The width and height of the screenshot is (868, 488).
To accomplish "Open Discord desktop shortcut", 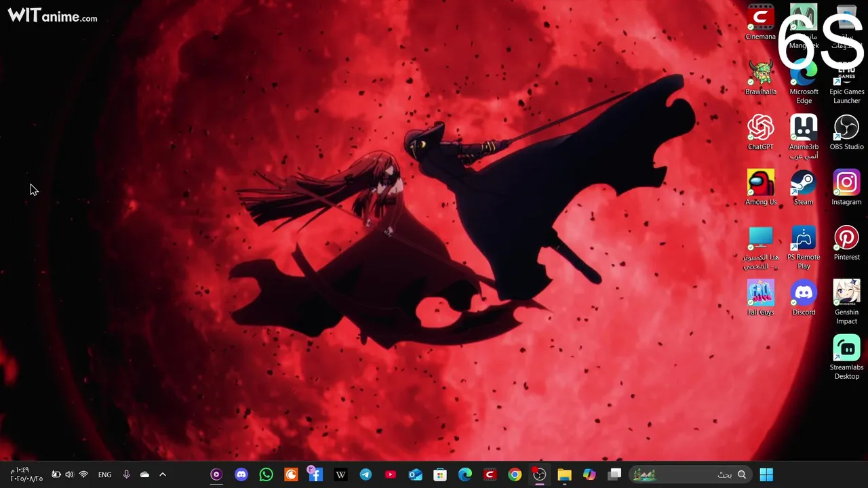I will (804, 298).
